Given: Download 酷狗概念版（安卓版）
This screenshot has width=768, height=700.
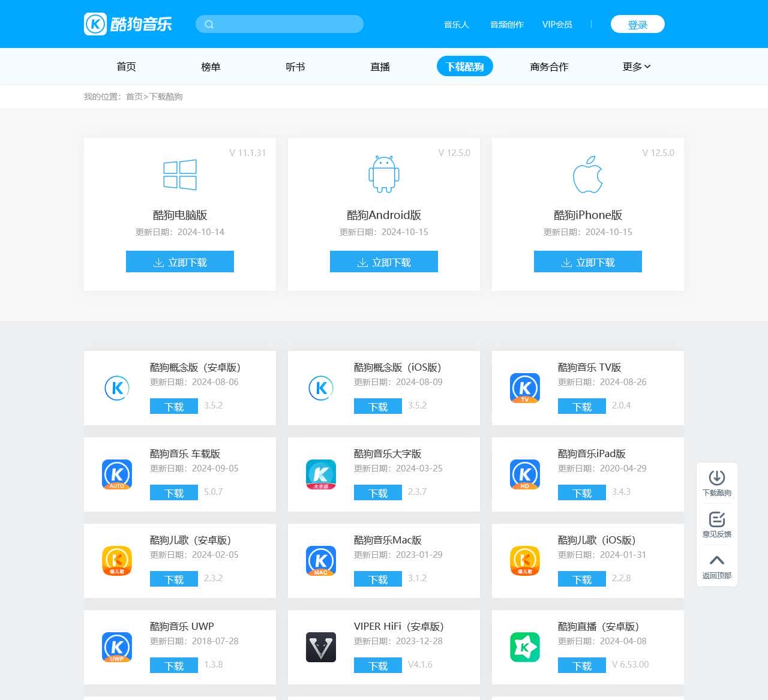Looking at the screenshot, I should pos(174,407).
